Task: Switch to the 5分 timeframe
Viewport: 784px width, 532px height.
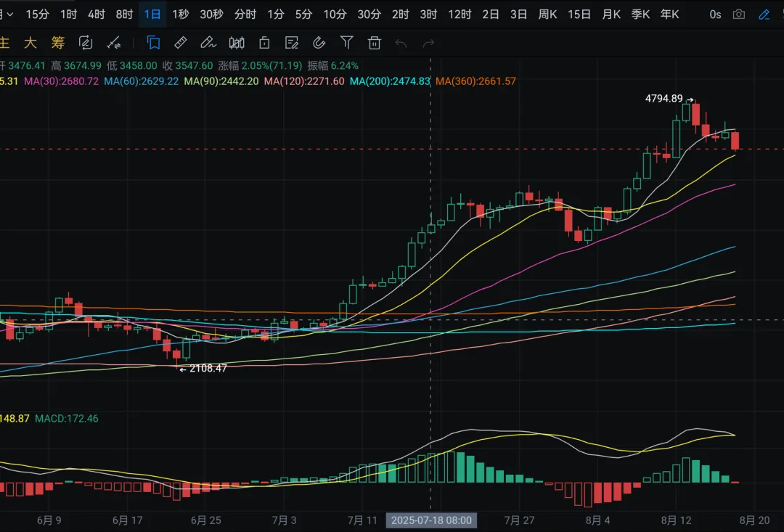Action: [x=303, y=15]
